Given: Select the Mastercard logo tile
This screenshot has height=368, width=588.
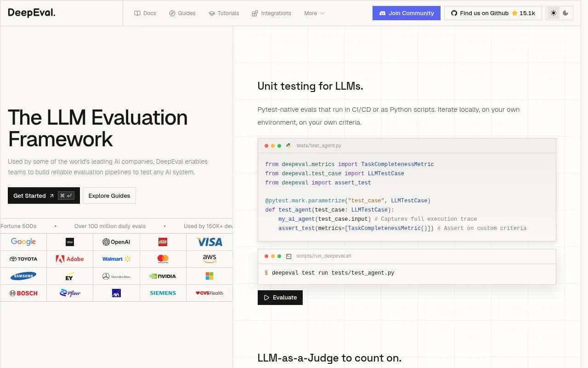Looking at the screenshot, I should [163, 259].
